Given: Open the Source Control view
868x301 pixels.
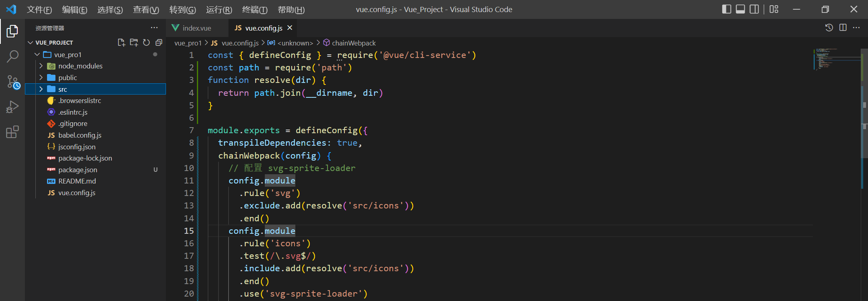Looking at the screenshot, I should click(12, 82).
